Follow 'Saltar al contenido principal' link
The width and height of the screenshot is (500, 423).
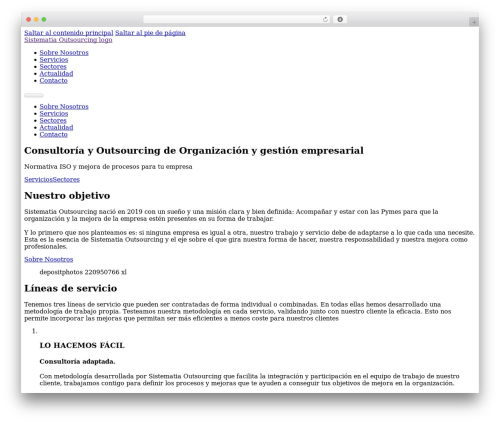point(69,33)
